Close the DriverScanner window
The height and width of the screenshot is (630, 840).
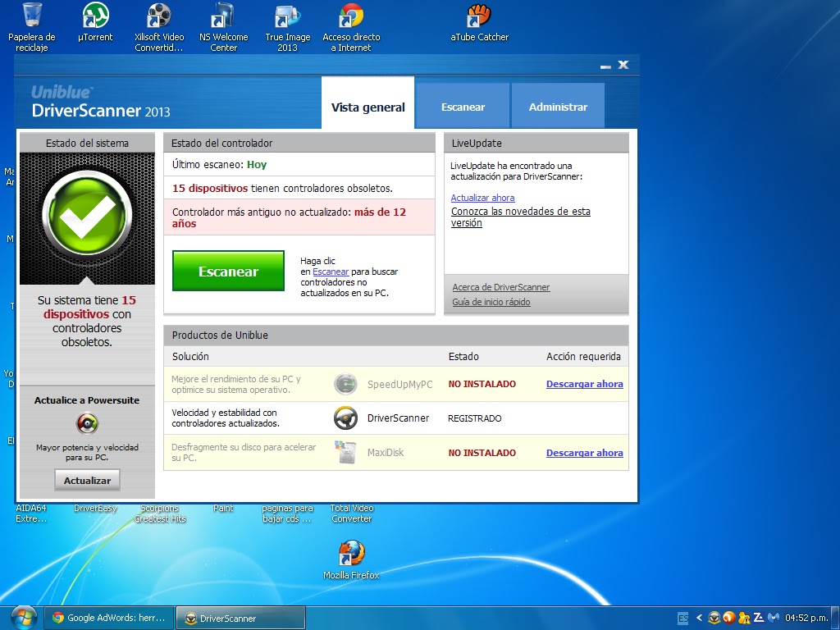coord(623,65)
